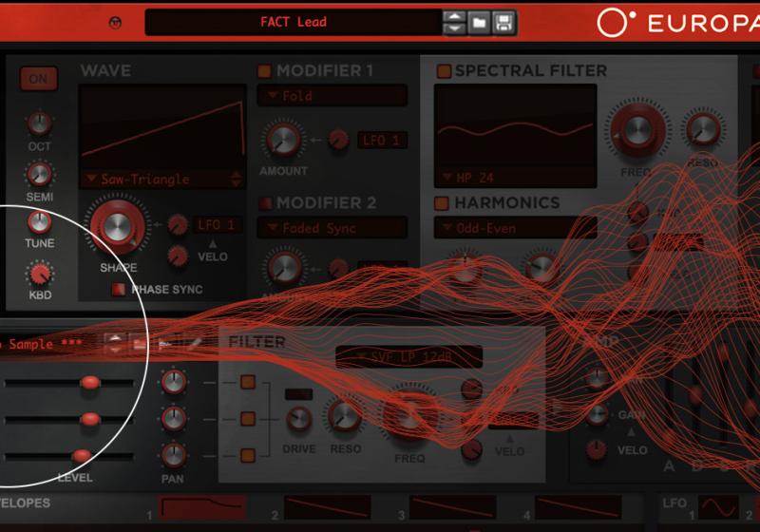Toggle the Phase Sync button

pyautogui.click(x=118, y=290)
